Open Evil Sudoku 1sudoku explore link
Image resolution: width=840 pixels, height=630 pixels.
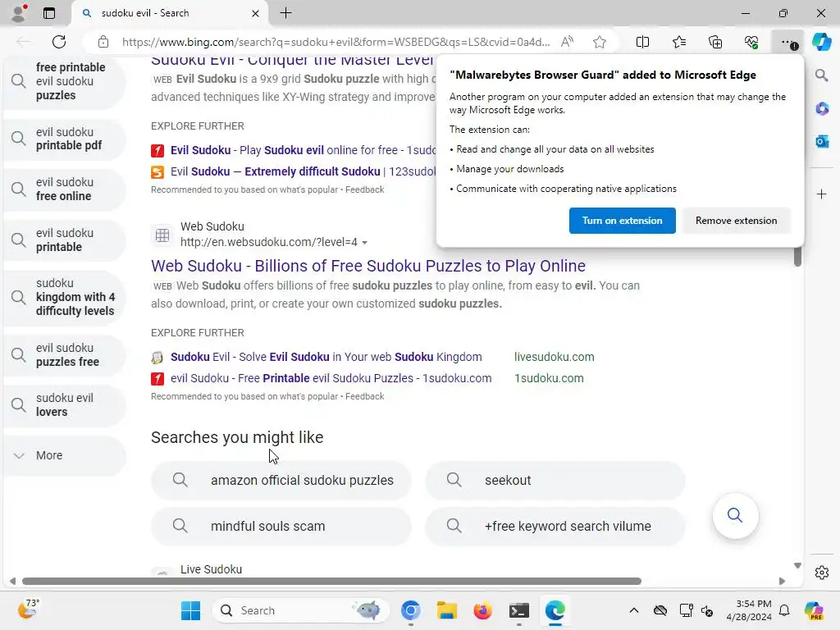[x=304, y=150]
